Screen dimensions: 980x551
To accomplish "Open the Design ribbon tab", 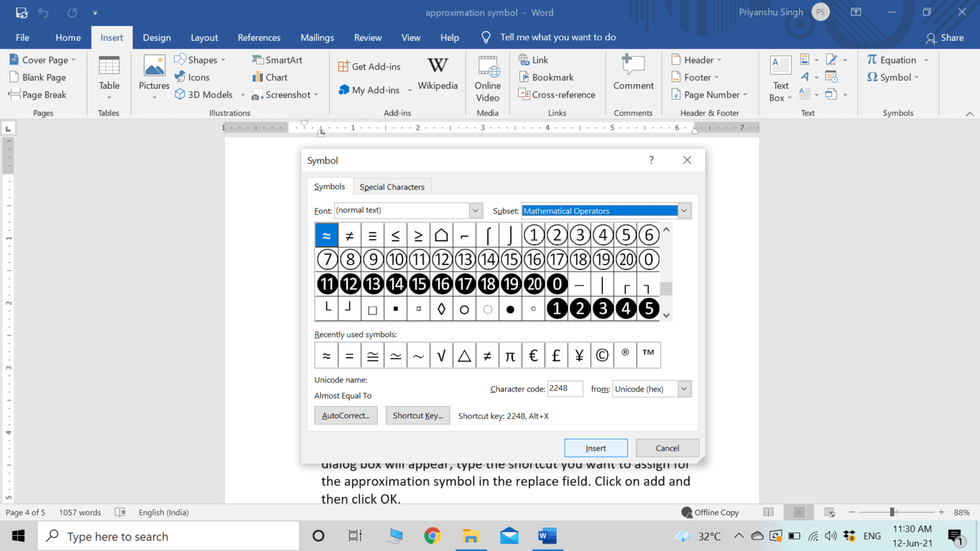I will click(x=156, y=37).
